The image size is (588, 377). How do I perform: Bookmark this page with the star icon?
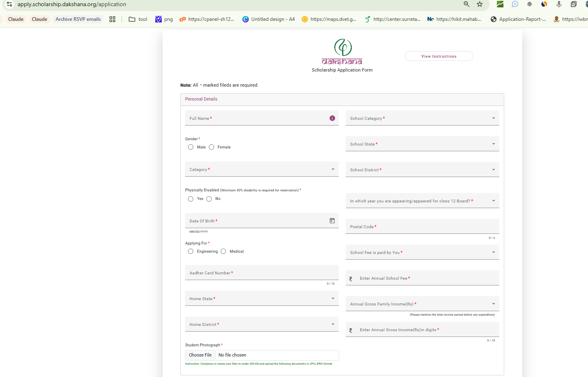(x=480, y=4)
